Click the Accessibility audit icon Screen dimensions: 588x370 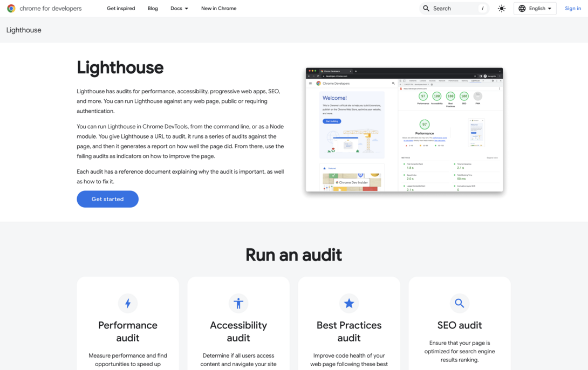(x=238, y=303)
